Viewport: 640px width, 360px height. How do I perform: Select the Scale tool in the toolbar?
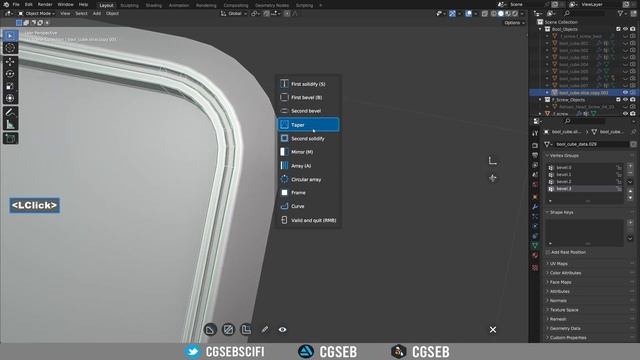[10, 86]
